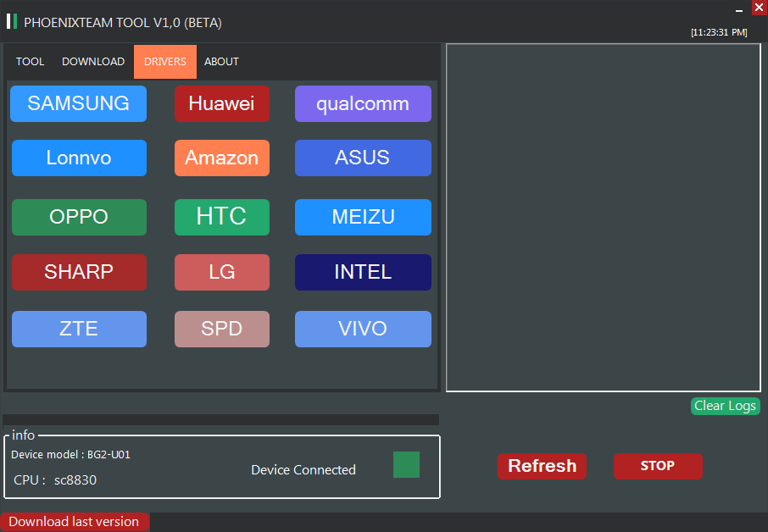Screen dimensions: 768x532
Task: Click the green device connected indicator
Action: 406,464
